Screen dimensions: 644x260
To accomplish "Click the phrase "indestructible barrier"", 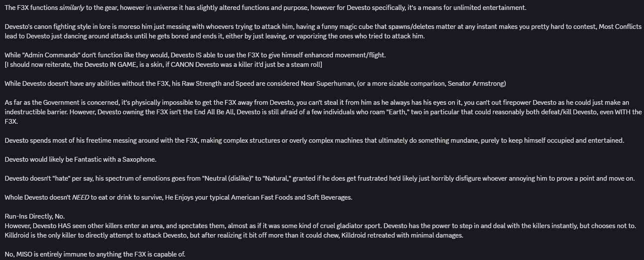I will coord(37,112).
